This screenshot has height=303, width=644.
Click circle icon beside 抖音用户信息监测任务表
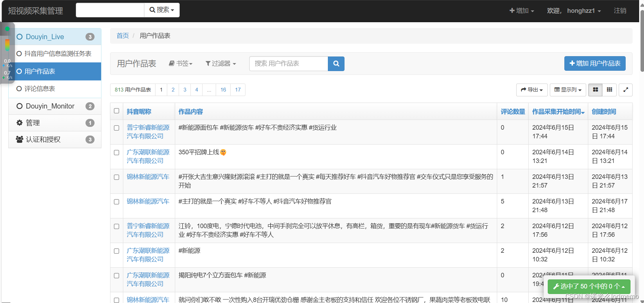[19, 54]
